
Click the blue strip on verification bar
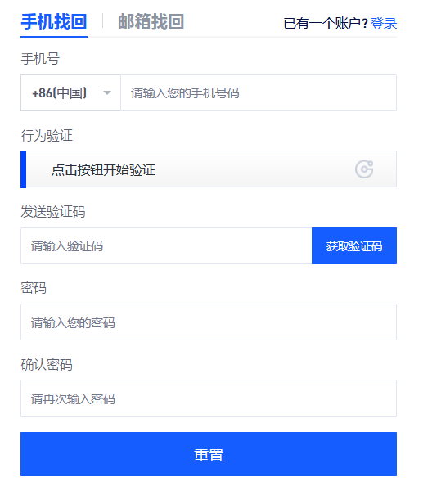(x=23, y=169)
